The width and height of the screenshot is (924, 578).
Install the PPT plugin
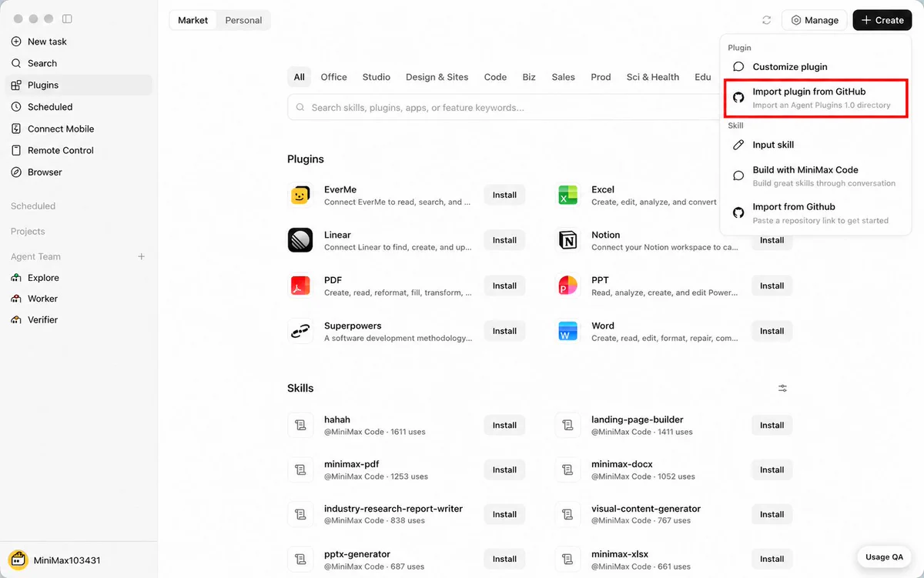point(772,286)
